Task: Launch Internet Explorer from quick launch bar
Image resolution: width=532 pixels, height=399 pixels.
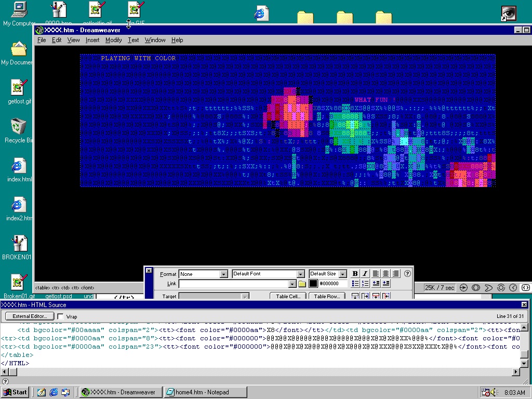Action: [54, 392]
